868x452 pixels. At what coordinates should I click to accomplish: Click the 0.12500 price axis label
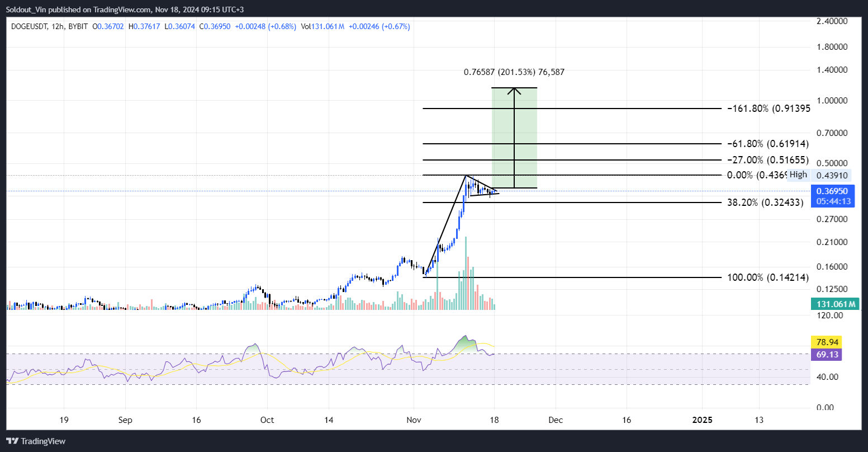point(833,289)
